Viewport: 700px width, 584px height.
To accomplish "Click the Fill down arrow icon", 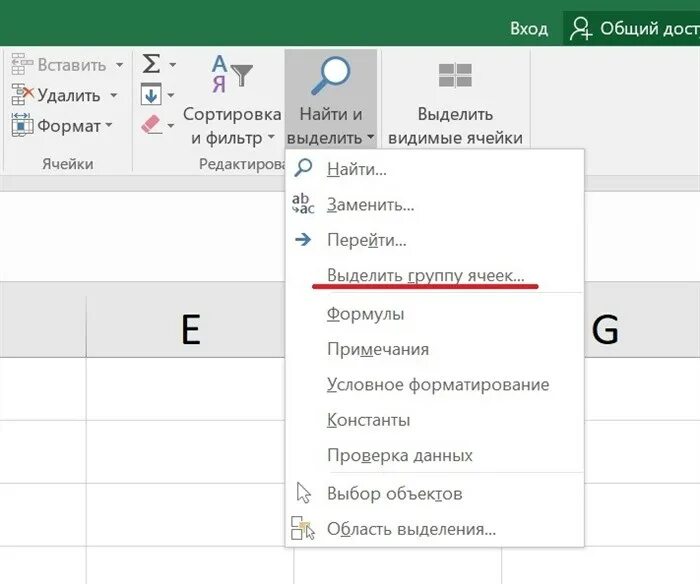I will pos(151,94).
